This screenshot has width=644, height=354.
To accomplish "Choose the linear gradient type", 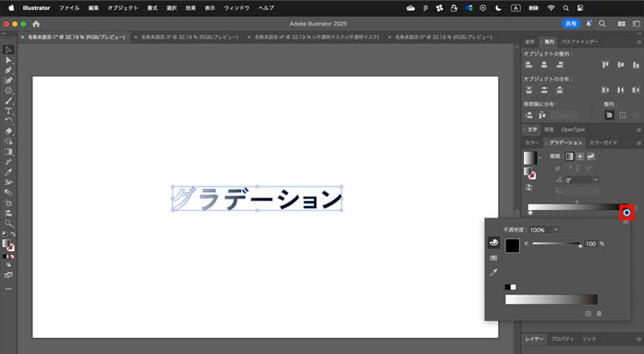I will click(x=569, y=156).
